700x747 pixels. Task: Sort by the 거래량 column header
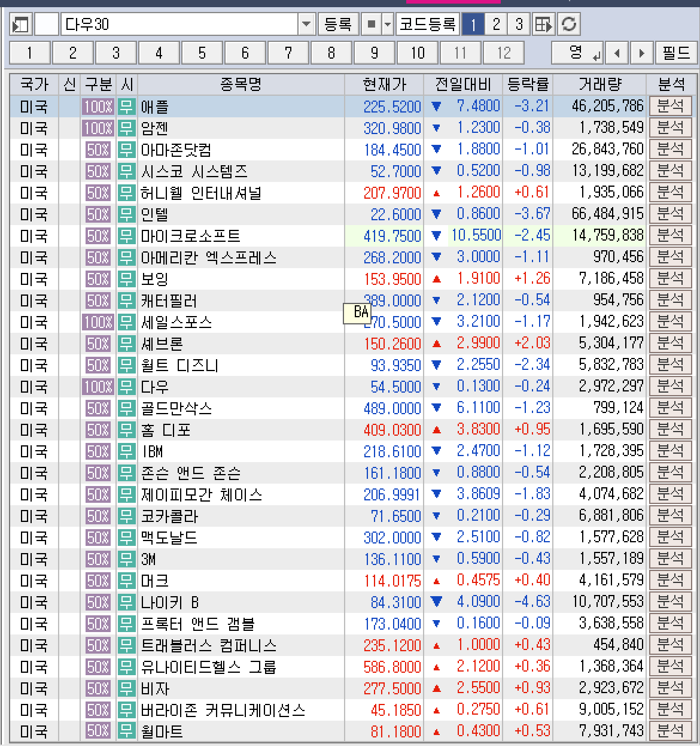click(x=600, y=84)
